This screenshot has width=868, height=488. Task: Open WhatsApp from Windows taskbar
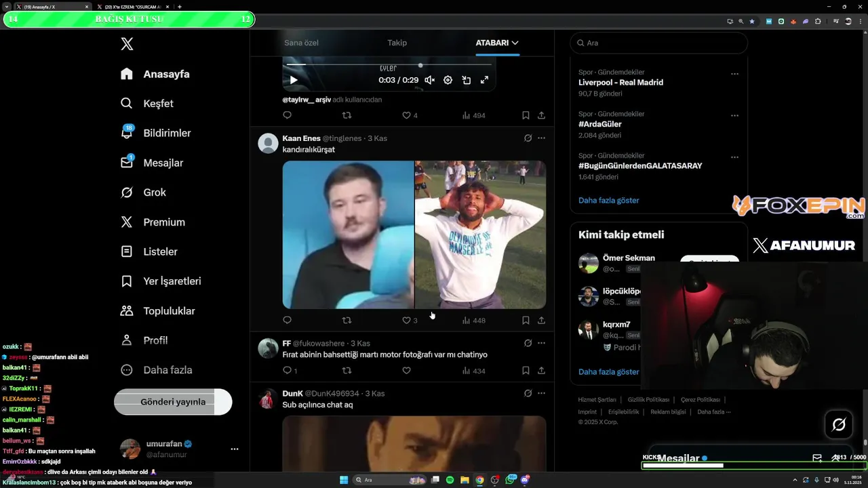click(510, 480)
